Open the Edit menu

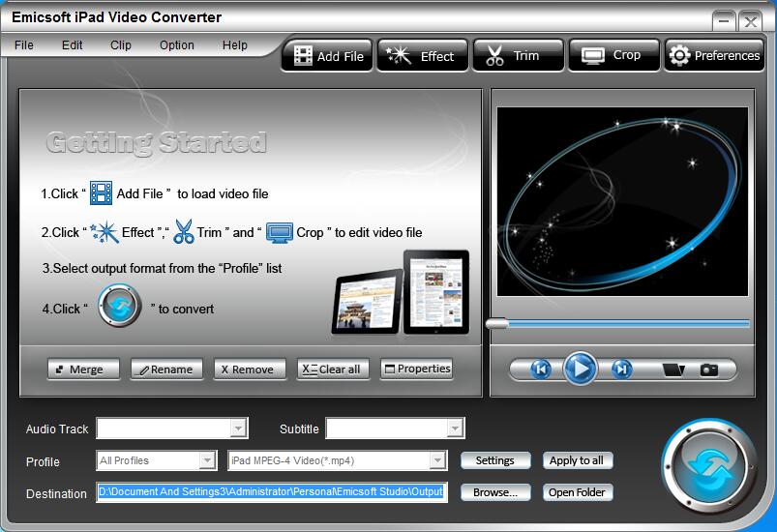(72, 45)
